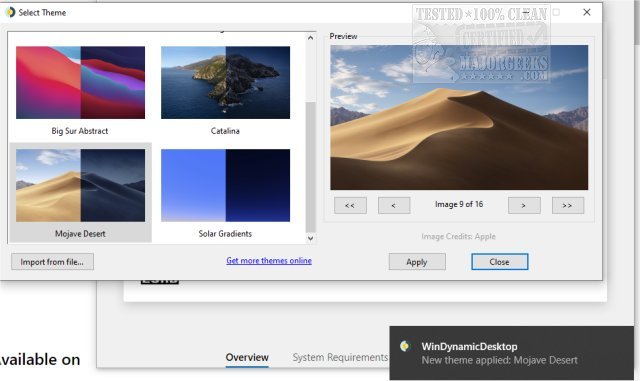Switch to System Requirements tab
640x381 pixels.
340,357
